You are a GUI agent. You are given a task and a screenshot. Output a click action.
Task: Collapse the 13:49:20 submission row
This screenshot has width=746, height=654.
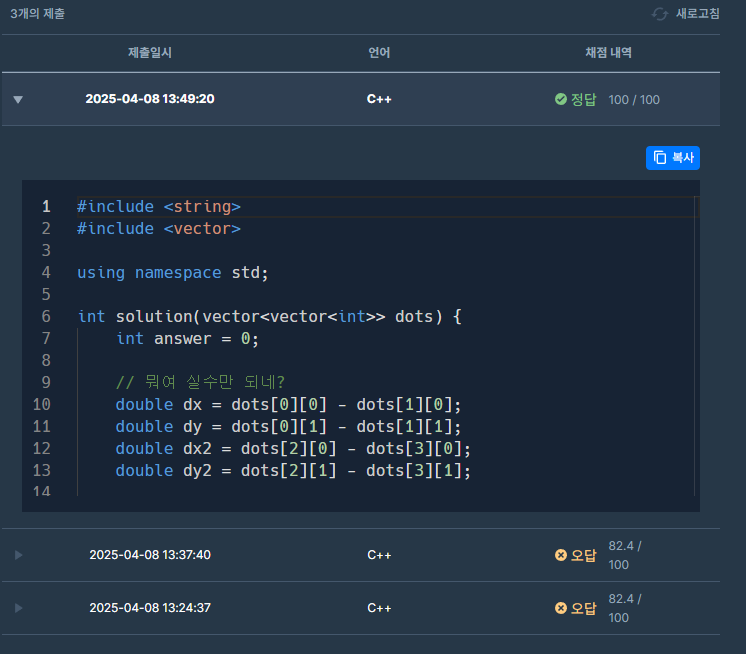pos(18,99)
